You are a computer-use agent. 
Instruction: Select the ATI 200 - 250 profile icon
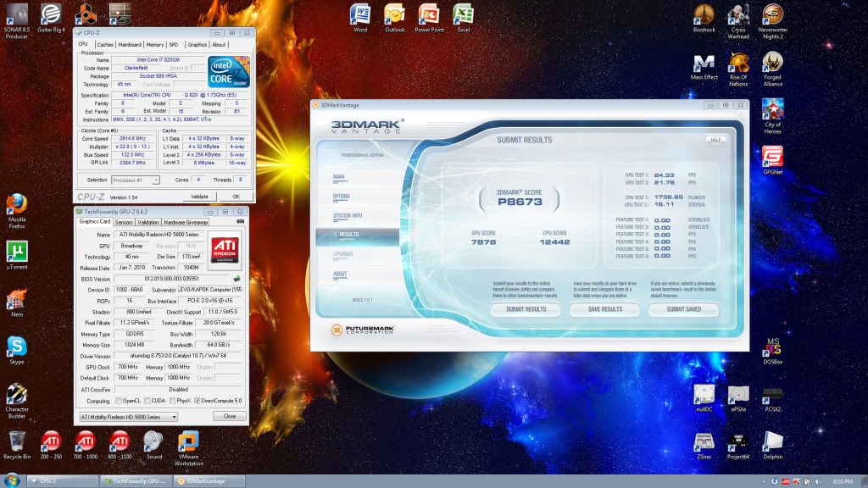pos(51,446)
